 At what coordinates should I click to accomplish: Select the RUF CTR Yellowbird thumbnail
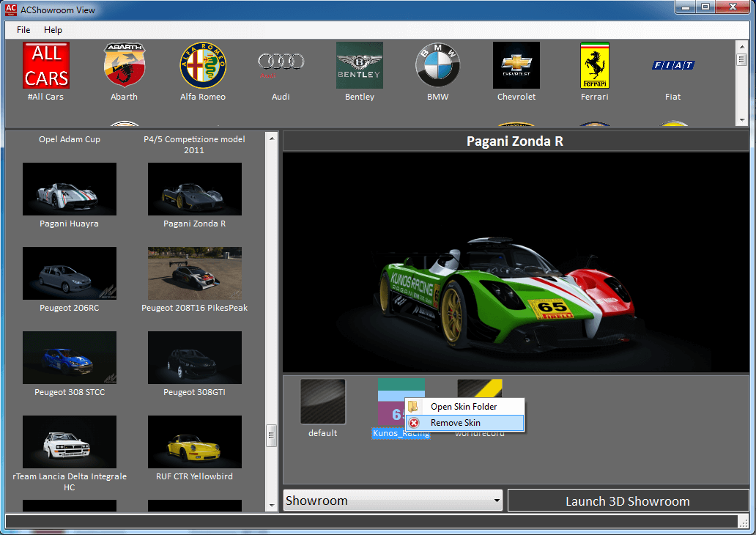click(x=195, y=442)
